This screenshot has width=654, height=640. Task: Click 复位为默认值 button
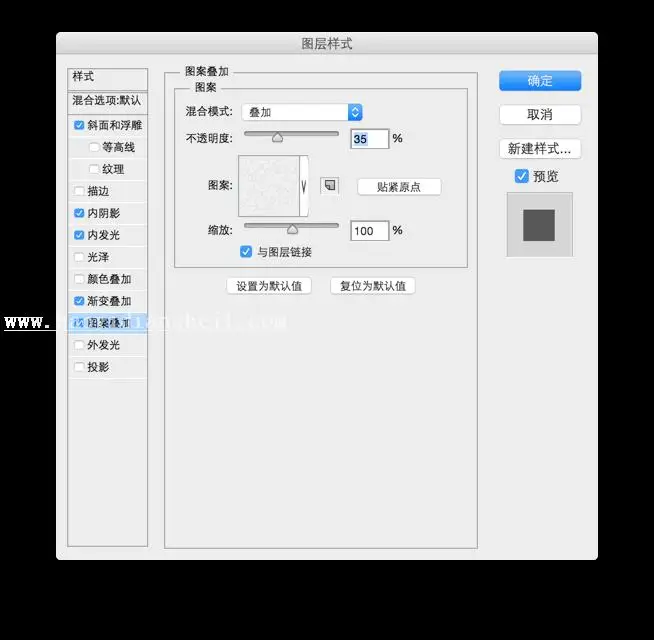[373, 286]
